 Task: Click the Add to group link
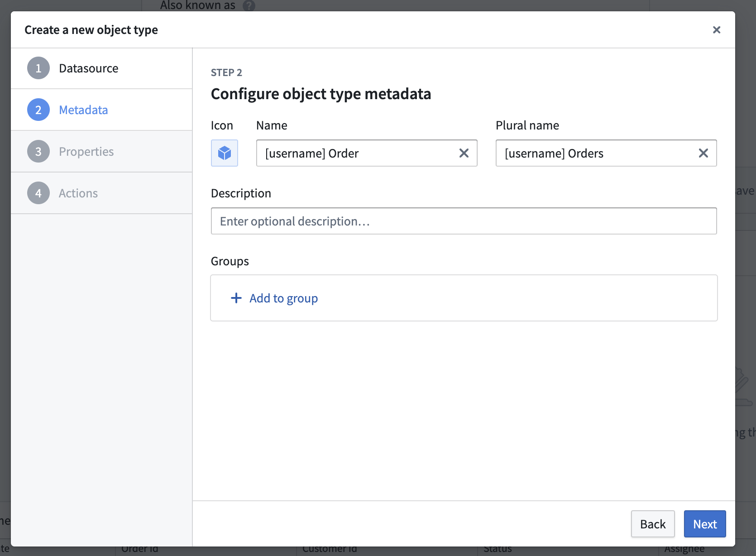click(x=283, y=298)
